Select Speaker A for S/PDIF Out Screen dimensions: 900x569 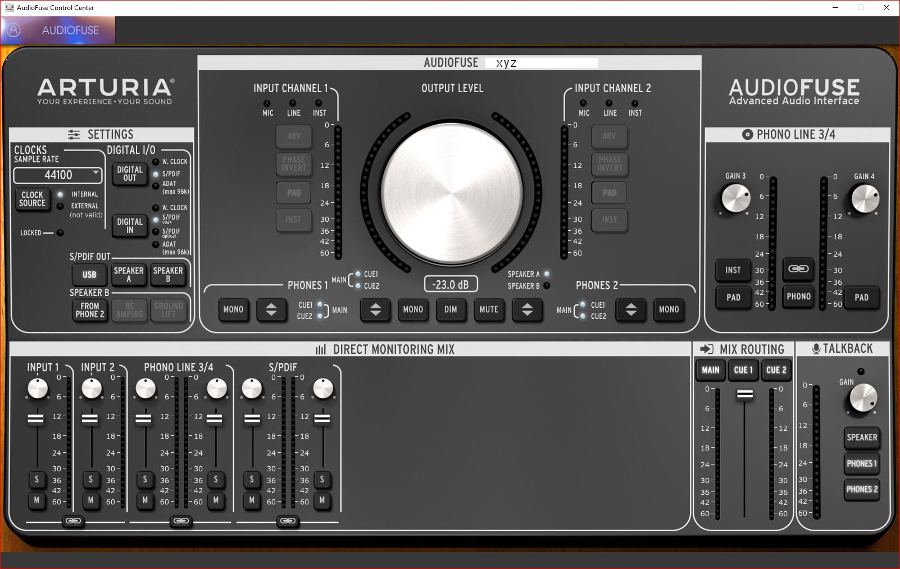[x=129, y=274]
